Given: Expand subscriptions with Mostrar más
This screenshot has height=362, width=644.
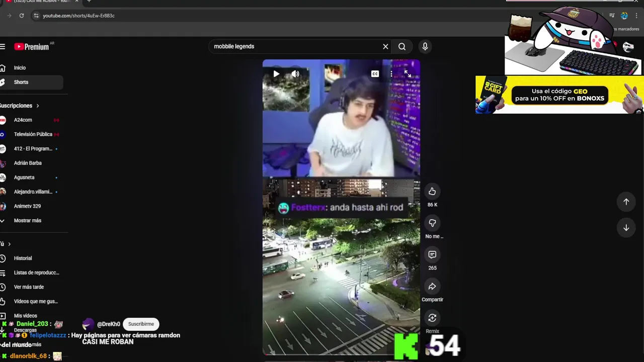Looking at the screenshot, I should (x=27, y=220).
